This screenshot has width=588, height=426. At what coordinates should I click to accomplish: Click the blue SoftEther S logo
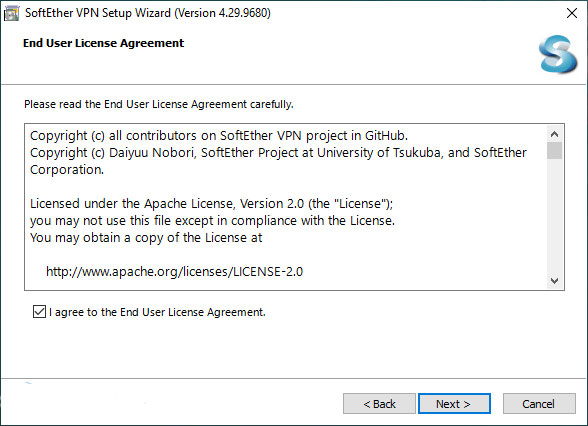pyautogui.click(x=558, y=54)
